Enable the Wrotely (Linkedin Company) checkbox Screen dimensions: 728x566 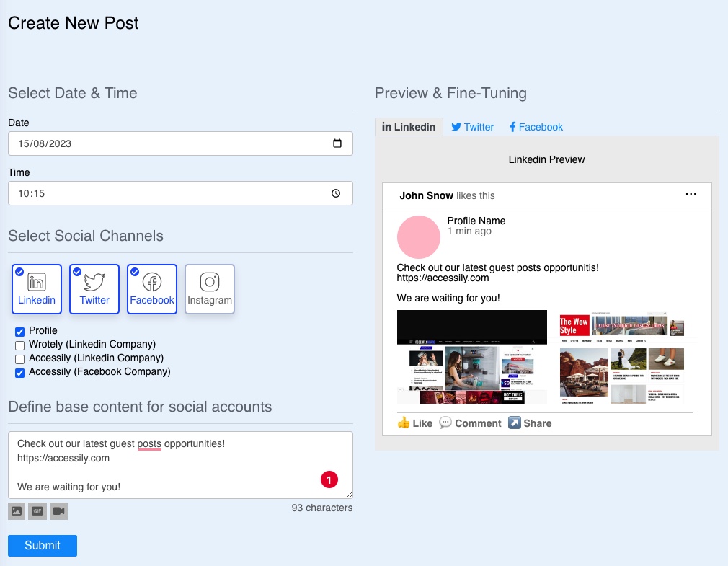(x=19, y=345)
